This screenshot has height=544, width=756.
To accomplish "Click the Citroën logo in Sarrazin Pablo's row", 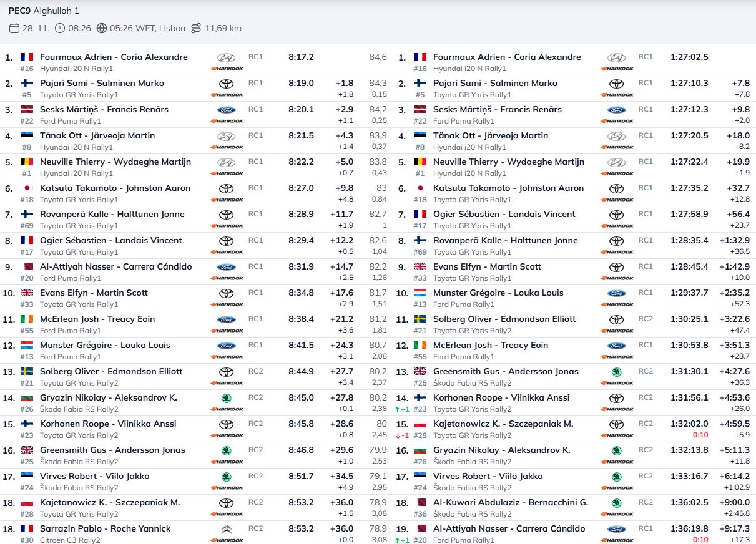I will [226, 529].
